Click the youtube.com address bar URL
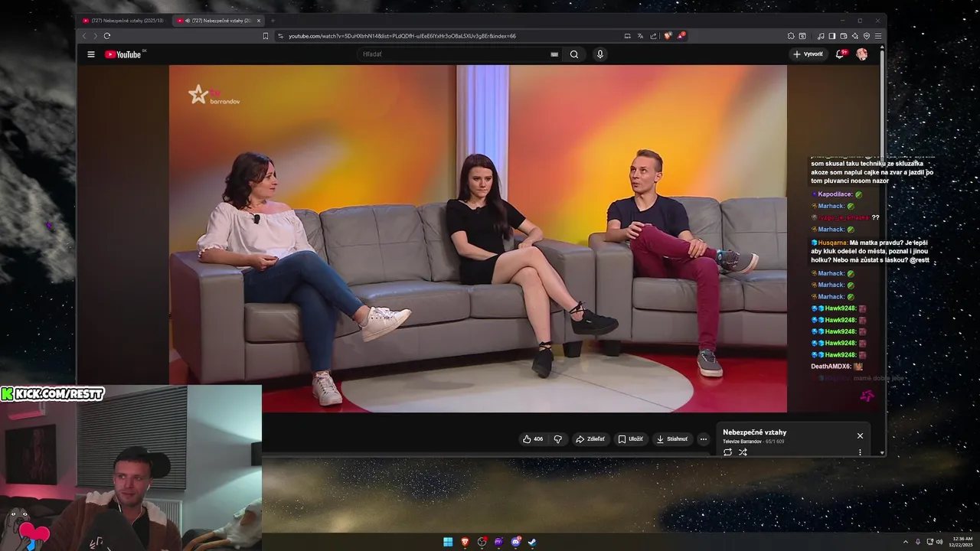 click(402, 36)
